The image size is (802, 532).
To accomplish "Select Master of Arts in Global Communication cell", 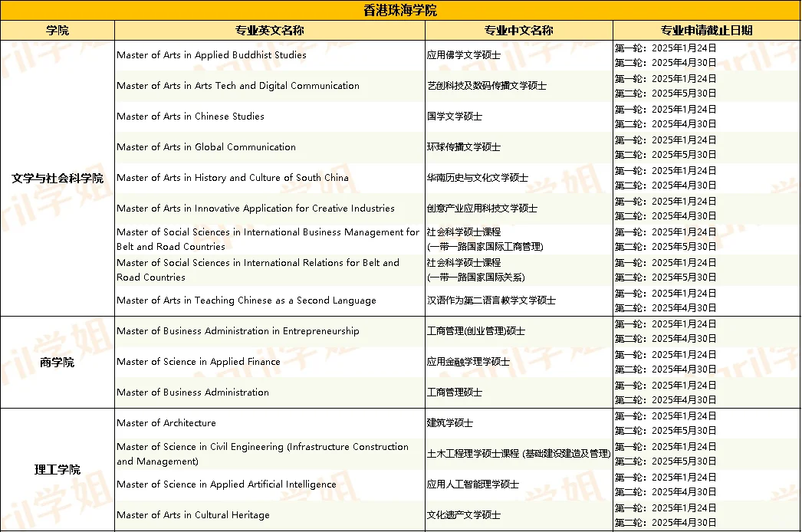I will [x=270, y=147].
